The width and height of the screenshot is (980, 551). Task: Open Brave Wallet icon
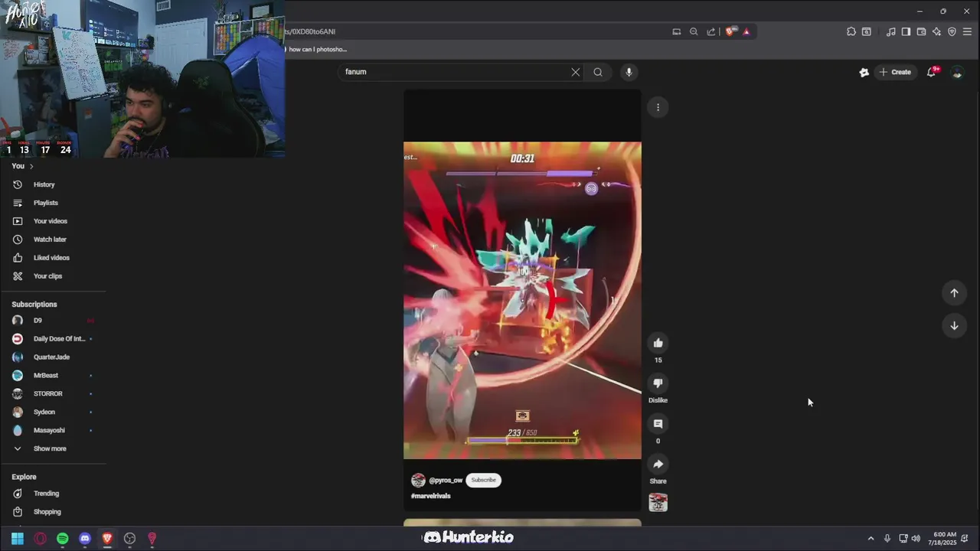click(921, 31)
